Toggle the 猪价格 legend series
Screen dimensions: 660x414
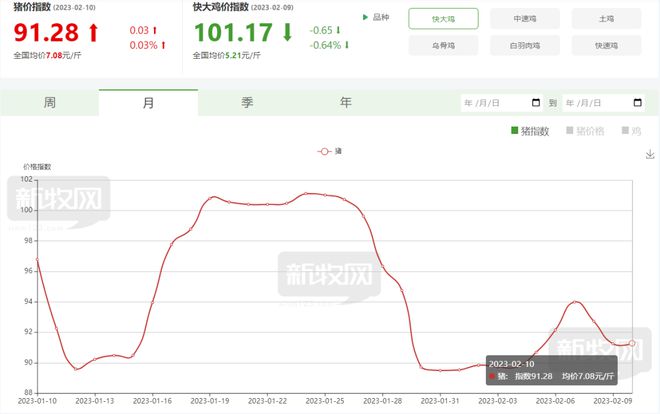[587, 131]
